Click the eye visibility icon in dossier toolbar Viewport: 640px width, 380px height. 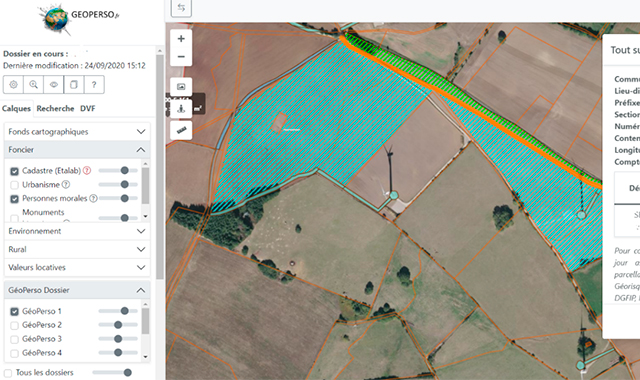(x=53, y=84)
